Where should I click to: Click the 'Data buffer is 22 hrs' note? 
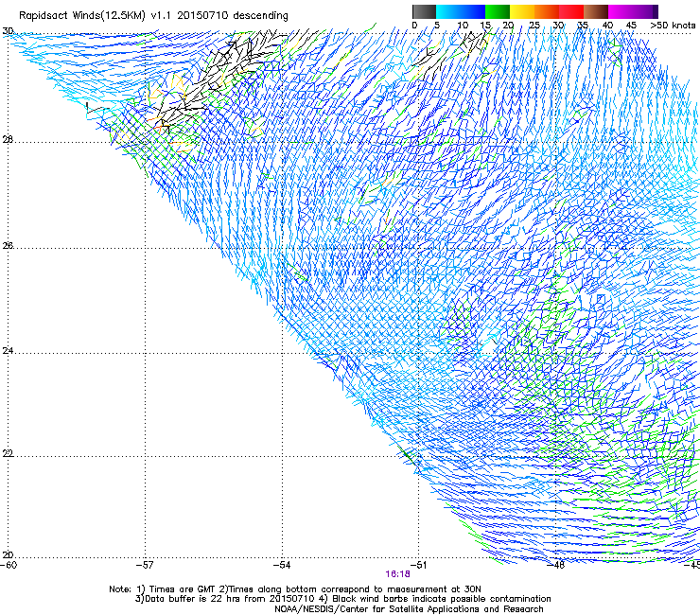click(342, 599)
